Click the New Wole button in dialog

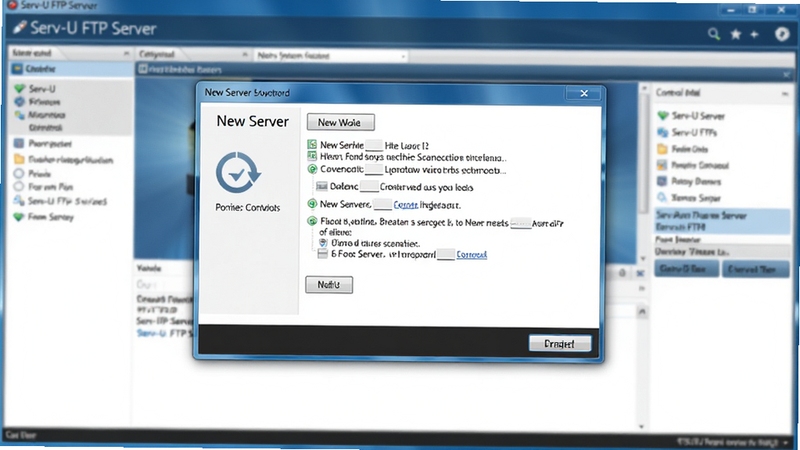340,122
